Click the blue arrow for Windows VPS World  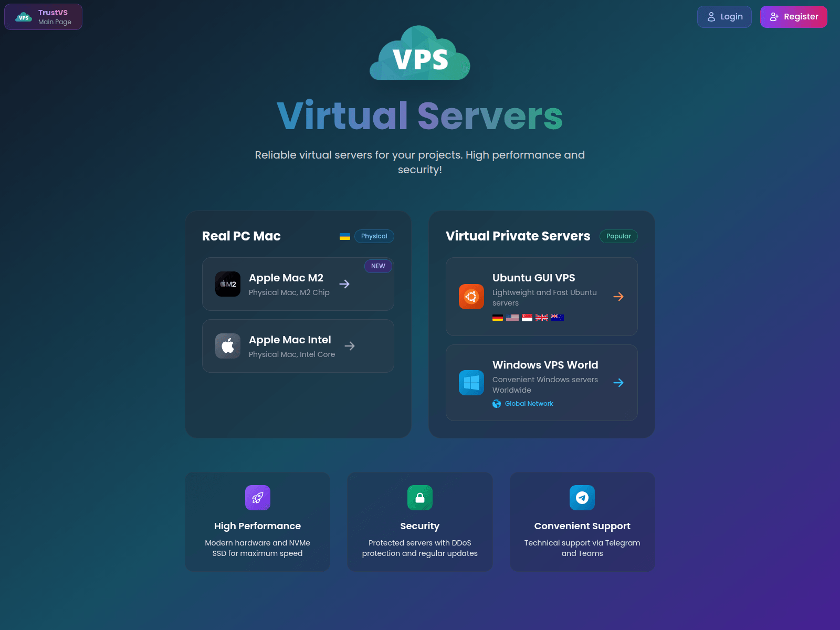[618, 383]
